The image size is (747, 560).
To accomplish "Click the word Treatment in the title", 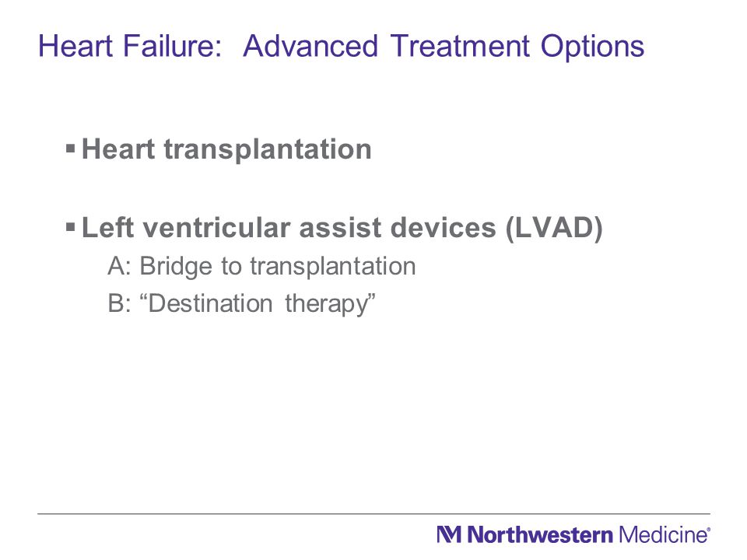I will click(460, 47).
